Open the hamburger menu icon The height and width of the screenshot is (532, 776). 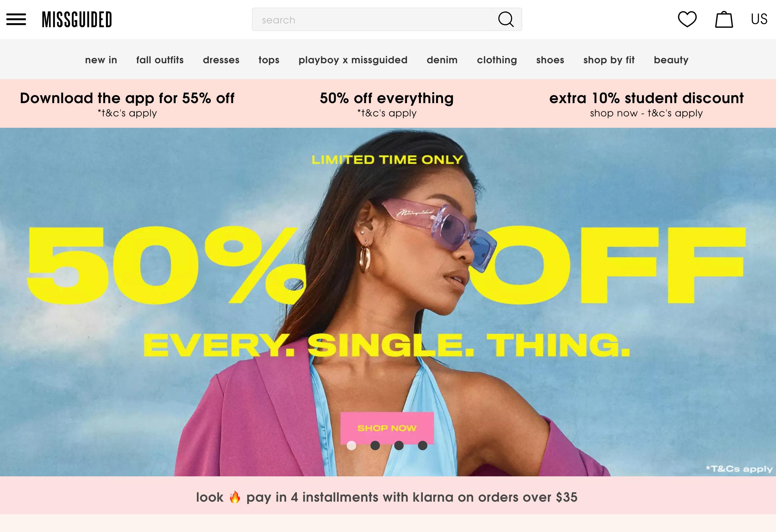16,19
